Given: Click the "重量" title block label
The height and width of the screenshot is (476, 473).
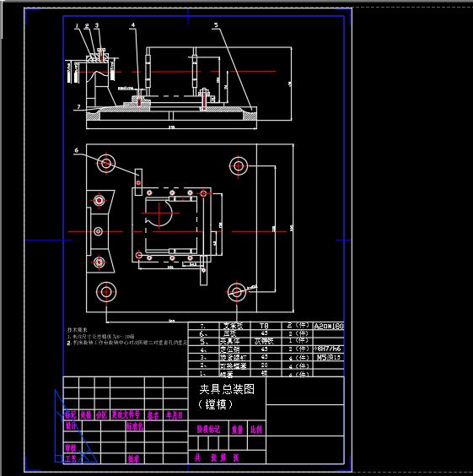Looking at the screenshot, I should coord(238,430).
